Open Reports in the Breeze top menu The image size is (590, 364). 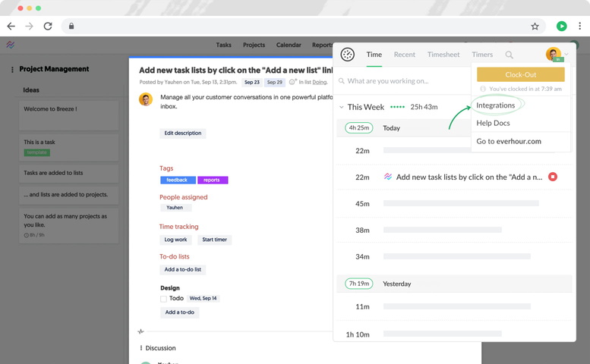pyautogui.click(x=322, y=45)
